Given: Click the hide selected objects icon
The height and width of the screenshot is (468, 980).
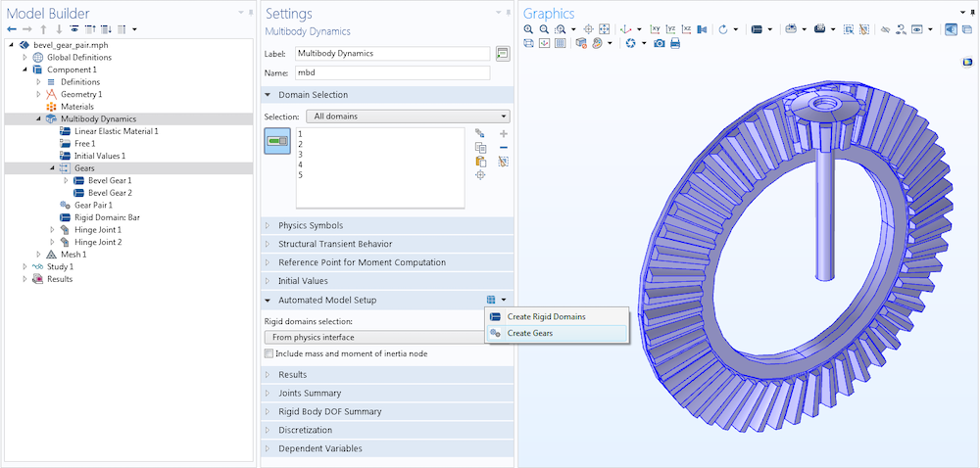Looking at the screenshot, I should [x=884, y=29].
